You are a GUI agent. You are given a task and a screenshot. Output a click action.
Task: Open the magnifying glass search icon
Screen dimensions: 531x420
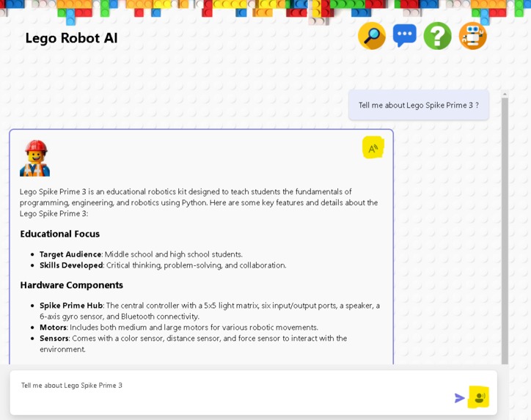coord(372,36)
